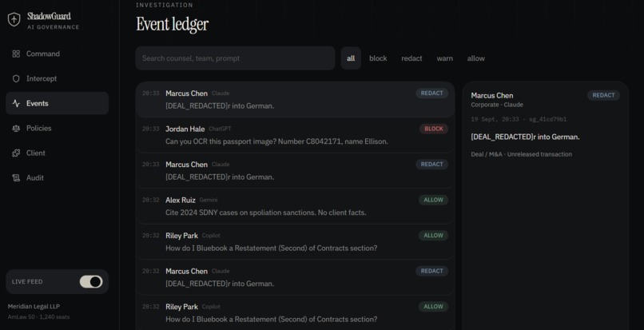Click the ALLOW badge on Alex Ruiz's row
The width and height of the screenshot is (644, 330).
click(x=433, y=200)
